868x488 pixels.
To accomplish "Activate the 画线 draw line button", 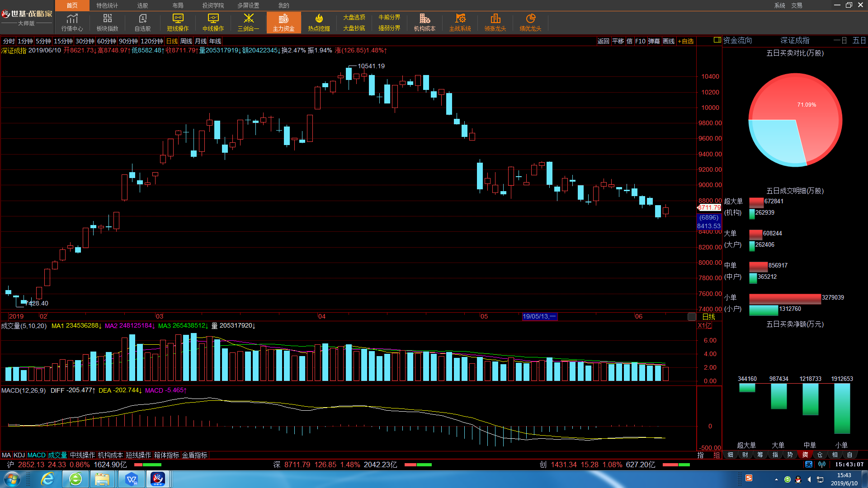I will coord(669,41).
